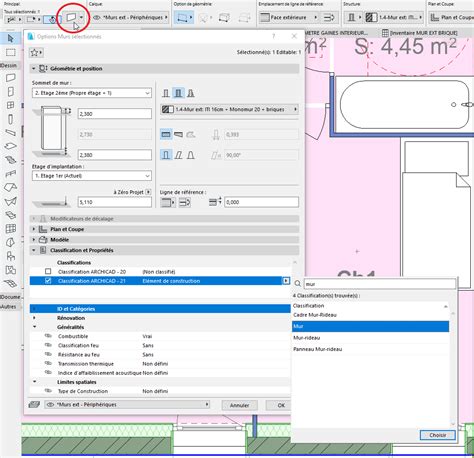The width and height of the screenshot is (474, 458).
Task: Uncheck Classification ARCHICAD - 21 checkbox
Action: click(48, 281)
